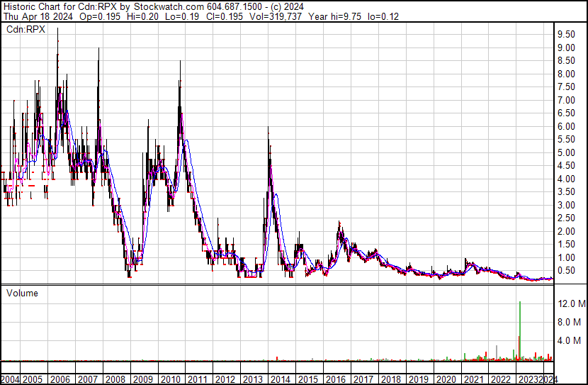Click the 5.00 price axis label
Viewport: 588px width, 385px height.
point(565,152)
